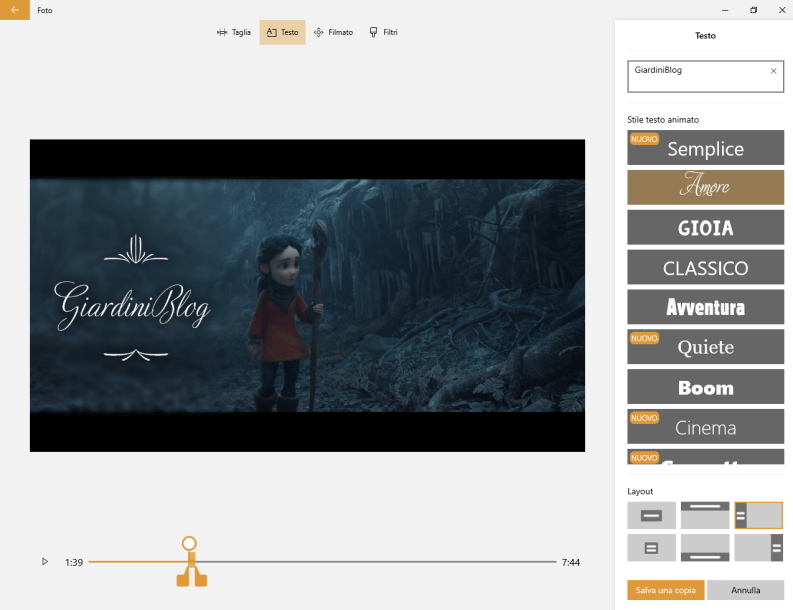This screenshot has width=793, height=610.
Task: Choose the Cinema text style
Action: 706,426
